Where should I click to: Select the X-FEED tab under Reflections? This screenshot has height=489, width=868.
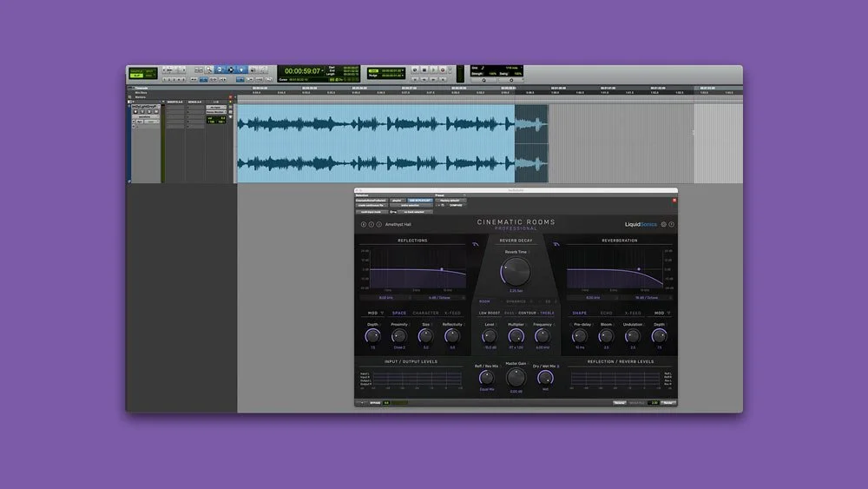point(452,313)
